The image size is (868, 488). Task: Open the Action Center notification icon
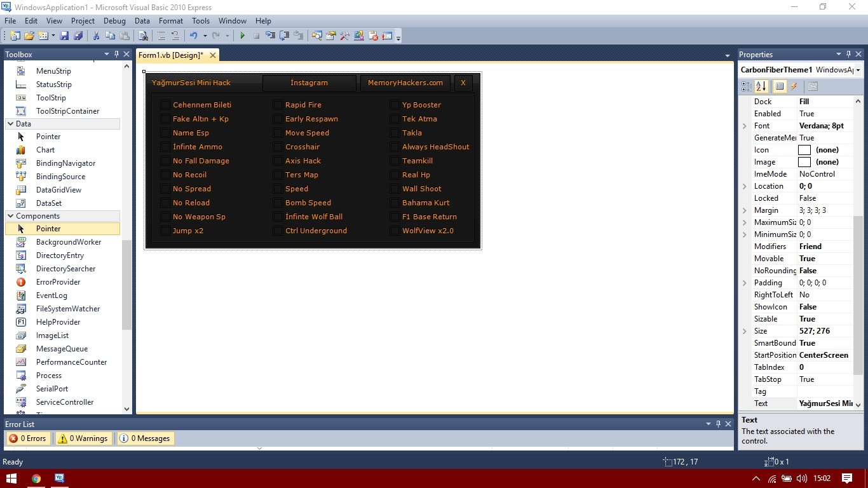[846, 478]
